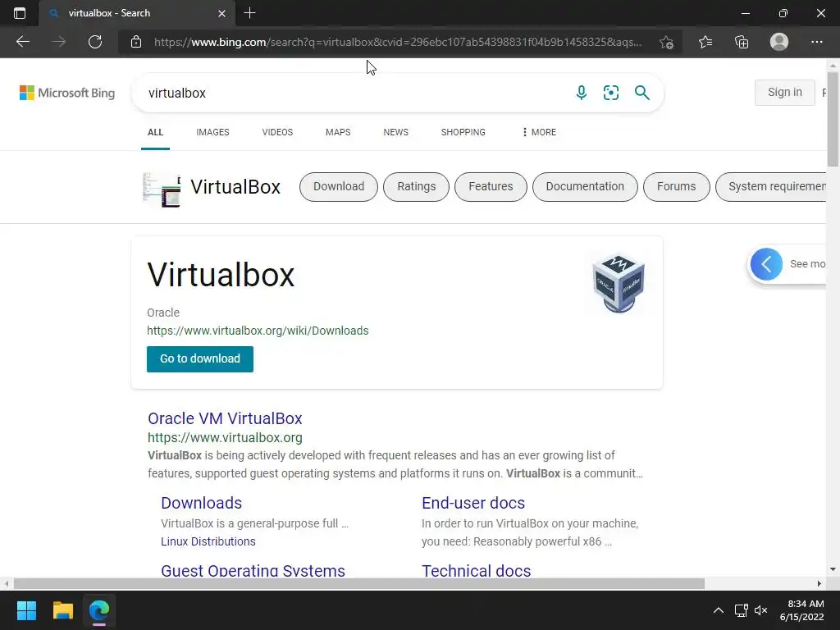This screenshot has height=630, width=840.
Task: Open the network status tray icon
Action: coord(741,610)
